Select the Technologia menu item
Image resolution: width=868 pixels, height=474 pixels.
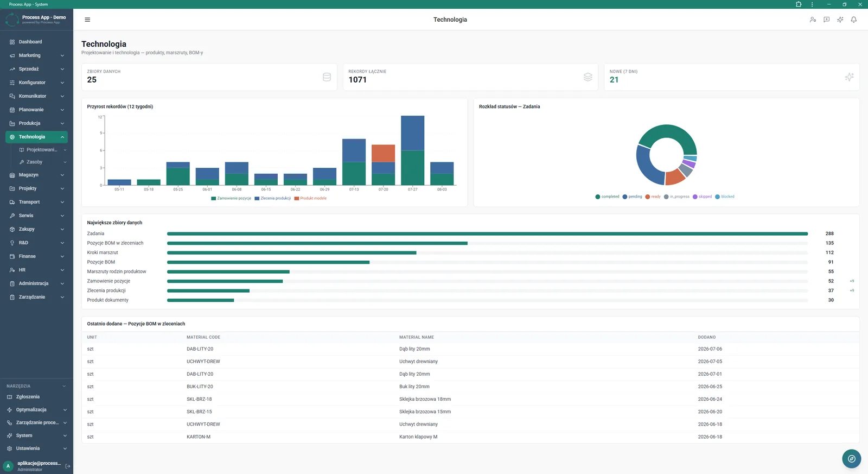[x=36, y=137]
